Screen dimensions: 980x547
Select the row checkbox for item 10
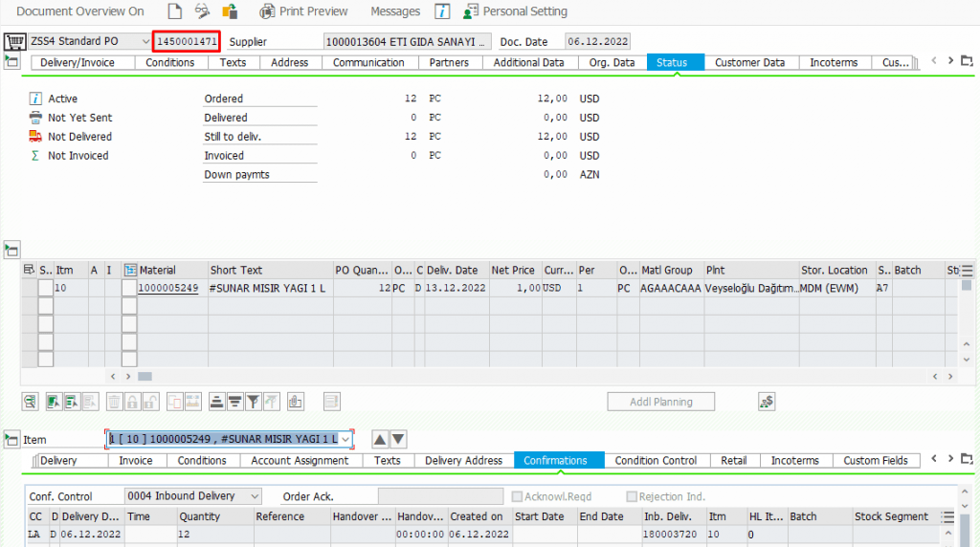coord(45,288)
